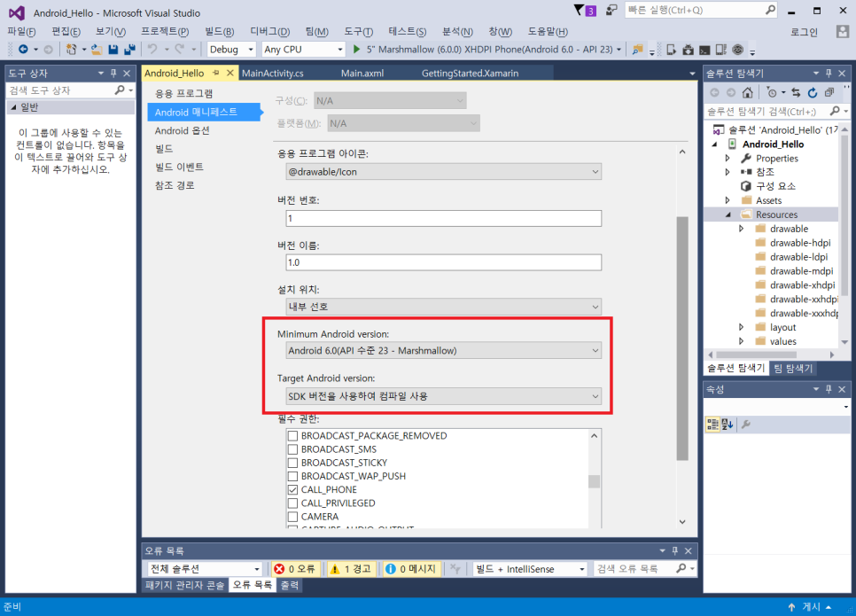Click the Collapse All icon in Solution Explorer

[x=829, y=93]
